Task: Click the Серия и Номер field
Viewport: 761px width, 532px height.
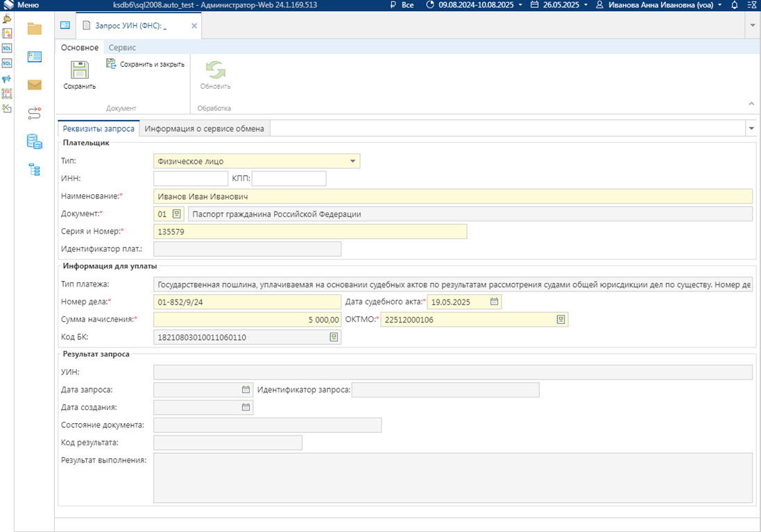Action: [310, 232]
